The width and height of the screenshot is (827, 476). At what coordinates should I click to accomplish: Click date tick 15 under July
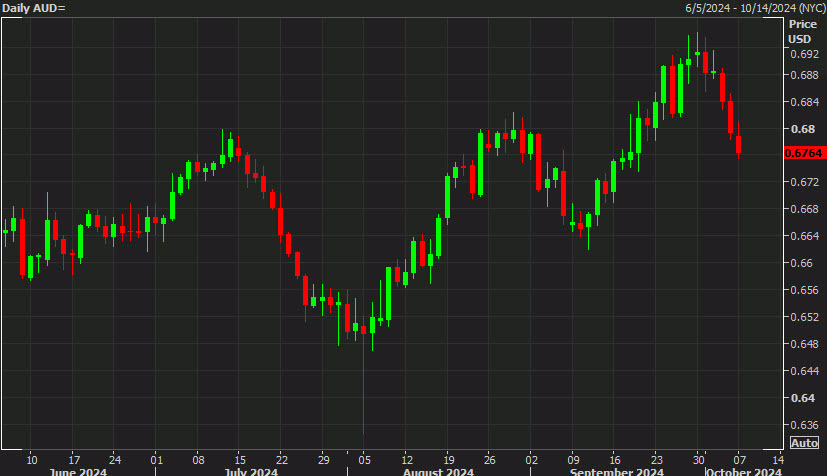(239, 460)
